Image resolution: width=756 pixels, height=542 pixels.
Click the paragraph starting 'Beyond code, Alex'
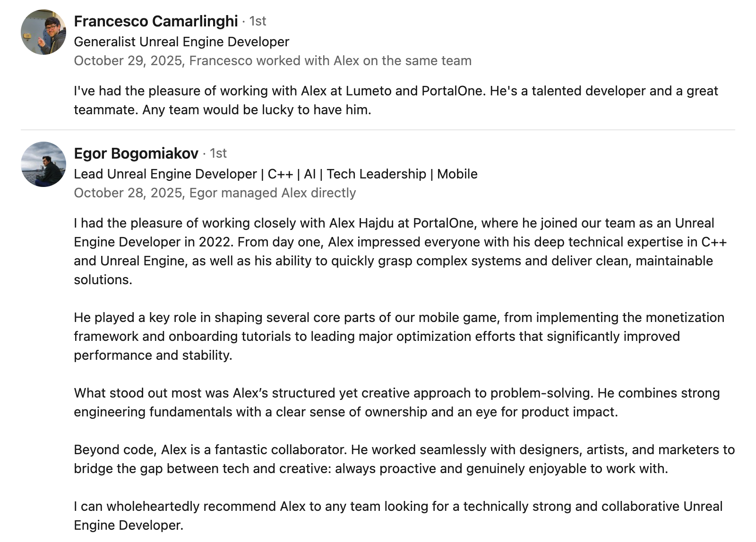click(x=404, y=459)
